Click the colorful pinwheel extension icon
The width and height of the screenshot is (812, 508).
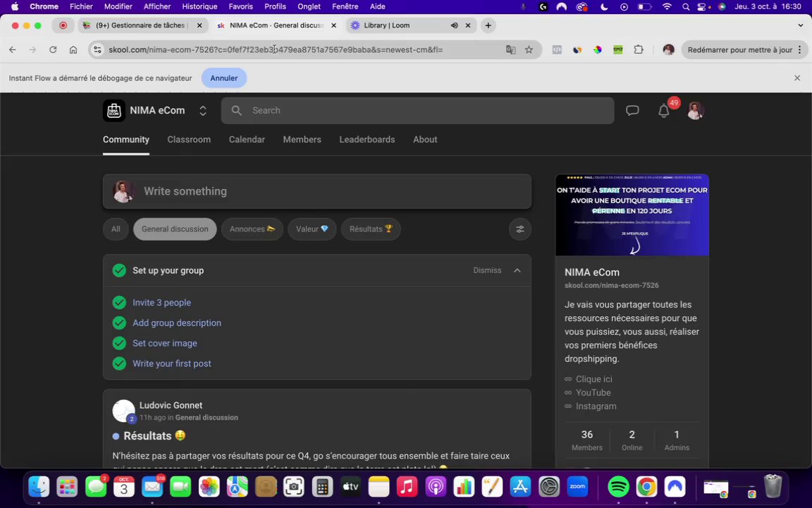598,50
